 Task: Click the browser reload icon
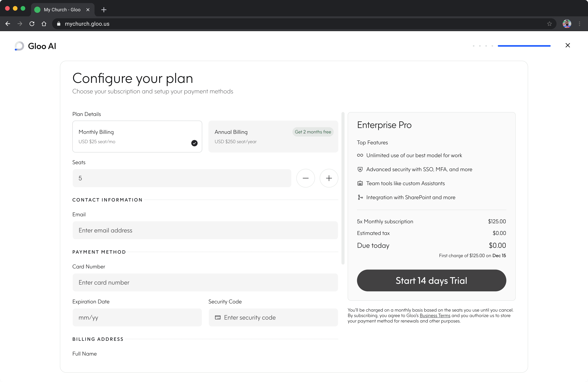[x=32, y=24]
